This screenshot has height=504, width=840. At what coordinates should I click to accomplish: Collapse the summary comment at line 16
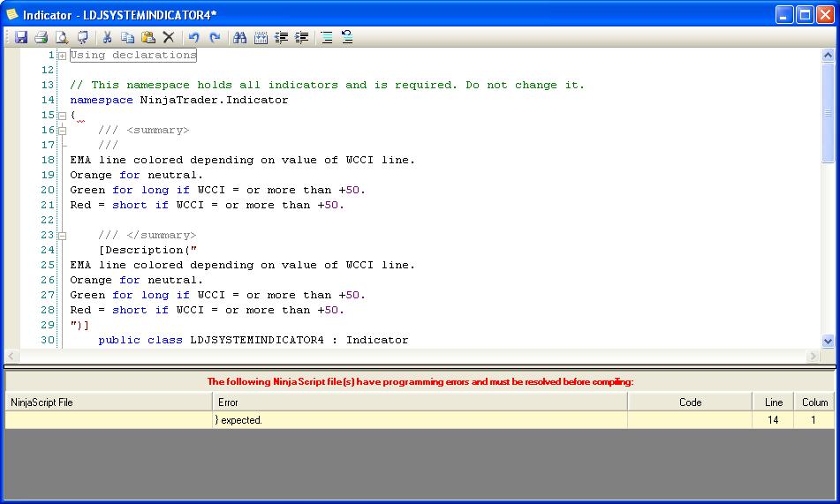62,131
